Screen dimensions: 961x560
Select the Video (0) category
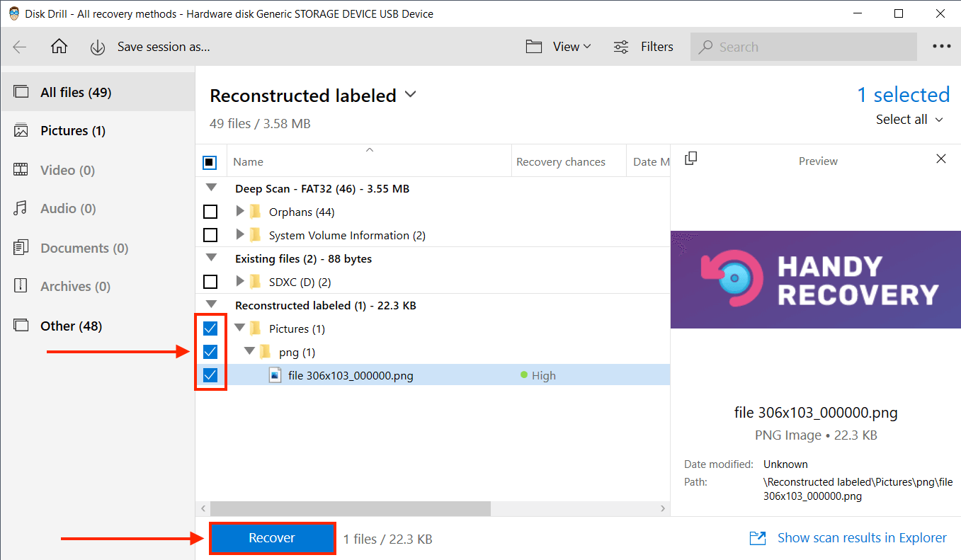(98, 170)
